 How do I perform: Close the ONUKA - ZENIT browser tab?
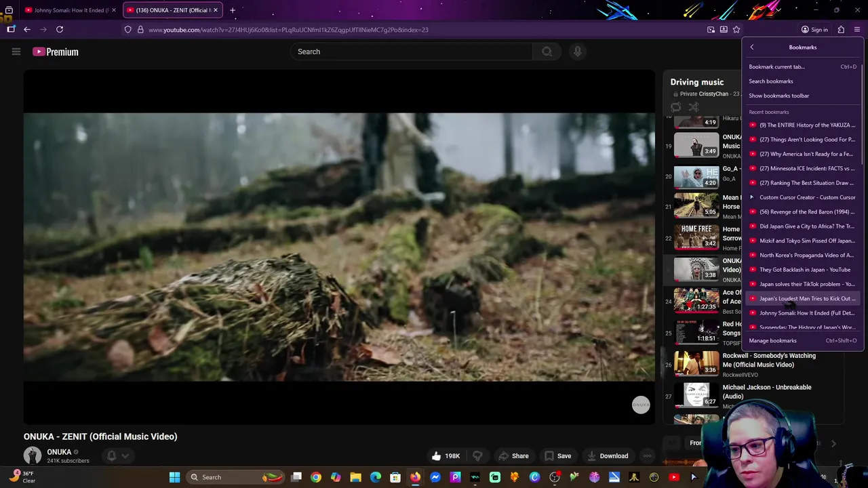[x=216, y=10]
